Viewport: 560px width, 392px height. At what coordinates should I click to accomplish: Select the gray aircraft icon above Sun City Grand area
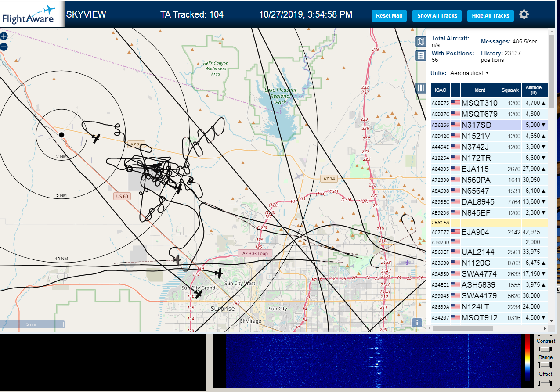click(177, 259)
